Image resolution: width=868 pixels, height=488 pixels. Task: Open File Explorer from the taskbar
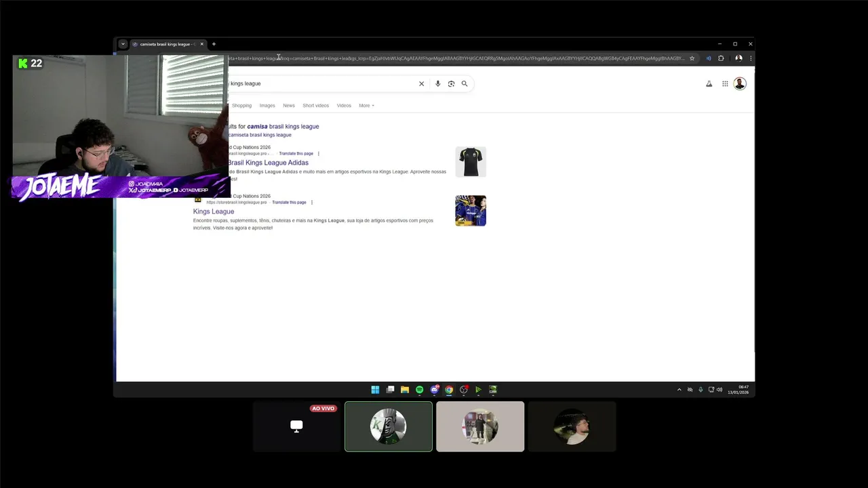point(405,390)
